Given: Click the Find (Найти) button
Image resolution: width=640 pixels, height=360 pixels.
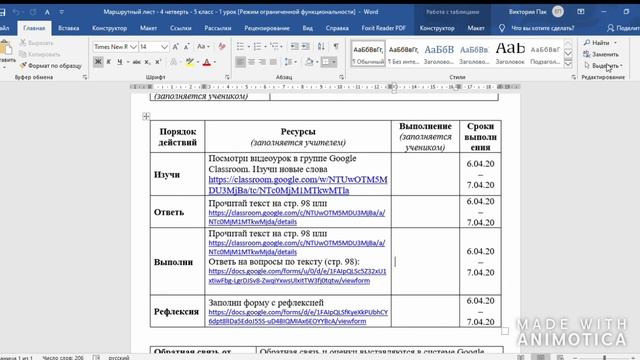Looking at the screenshot, I should tap(597, 43).
